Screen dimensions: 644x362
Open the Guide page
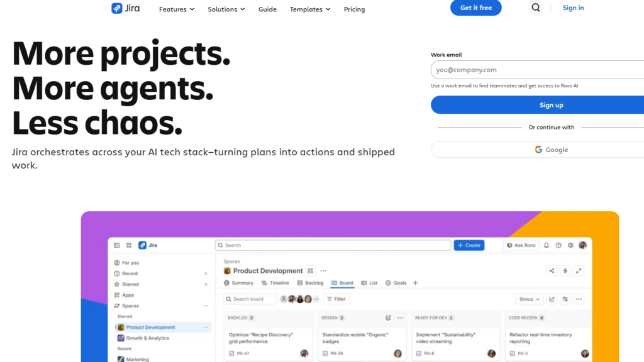click(x=267, y=9)
